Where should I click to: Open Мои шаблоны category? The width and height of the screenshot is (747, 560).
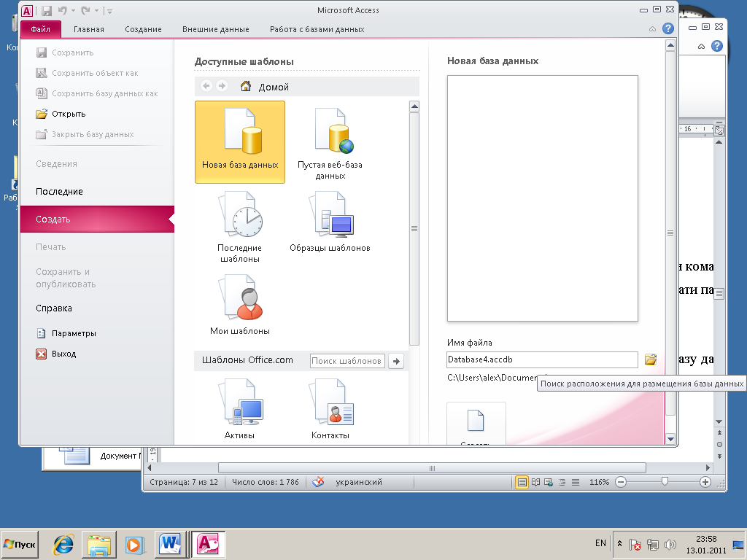239,305
